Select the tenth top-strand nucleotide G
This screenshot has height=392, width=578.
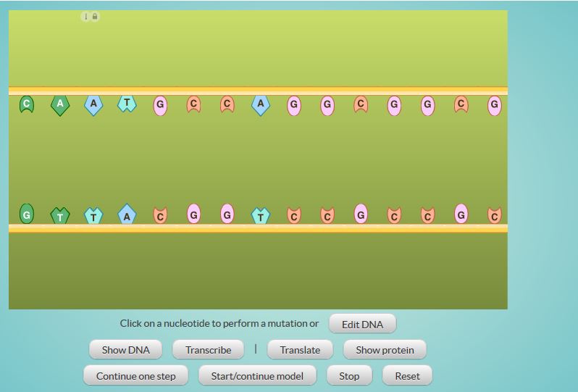coord(327,106)
